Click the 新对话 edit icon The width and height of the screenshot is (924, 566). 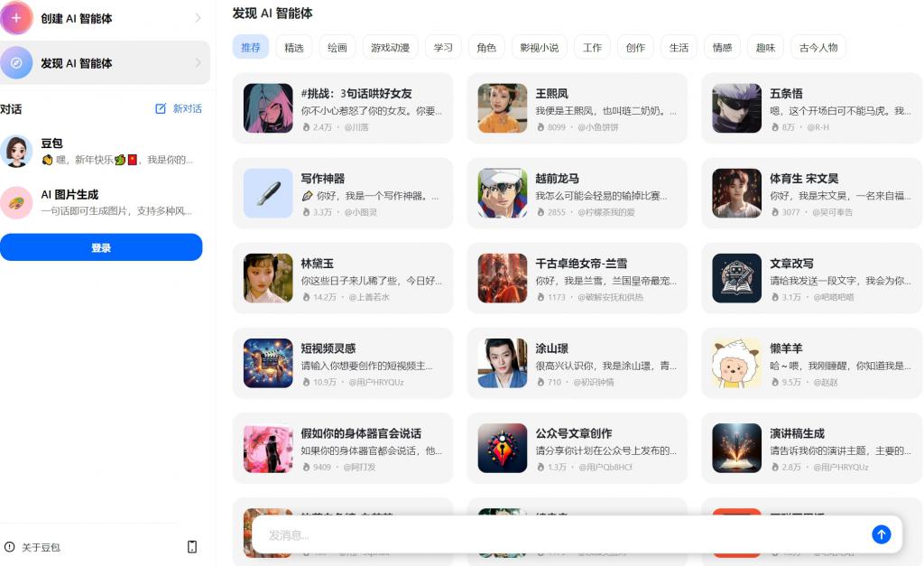tap(161, 108)
